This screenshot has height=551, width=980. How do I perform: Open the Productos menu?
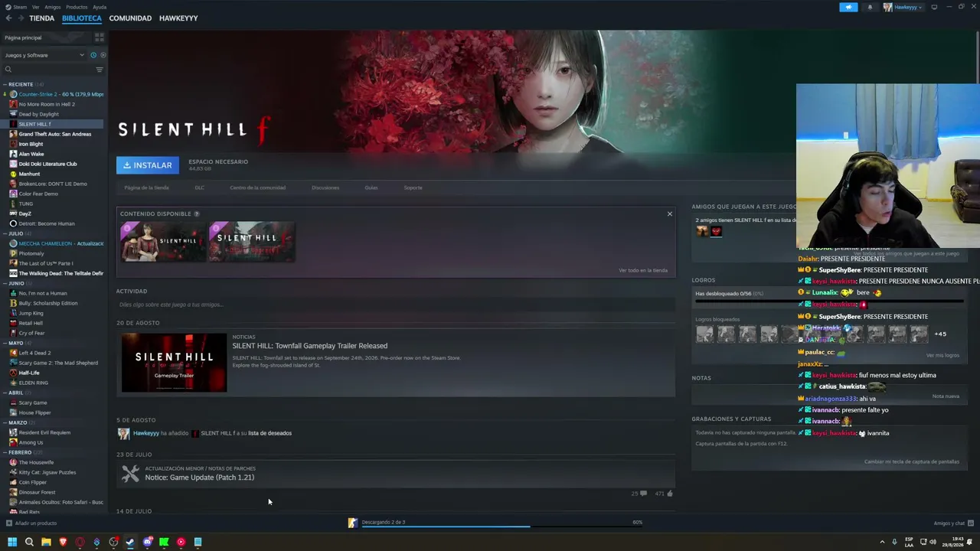[77, 7]
